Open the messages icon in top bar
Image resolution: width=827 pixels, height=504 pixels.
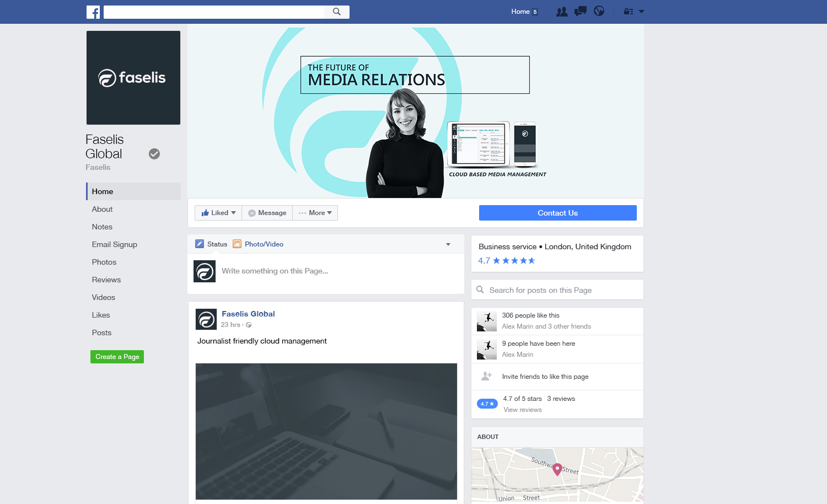tap(581, 12)
